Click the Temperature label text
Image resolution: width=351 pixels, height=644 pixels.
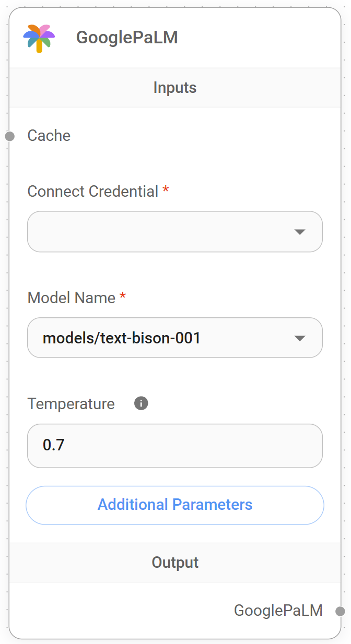pyautogui.click(x=71, y=404)
